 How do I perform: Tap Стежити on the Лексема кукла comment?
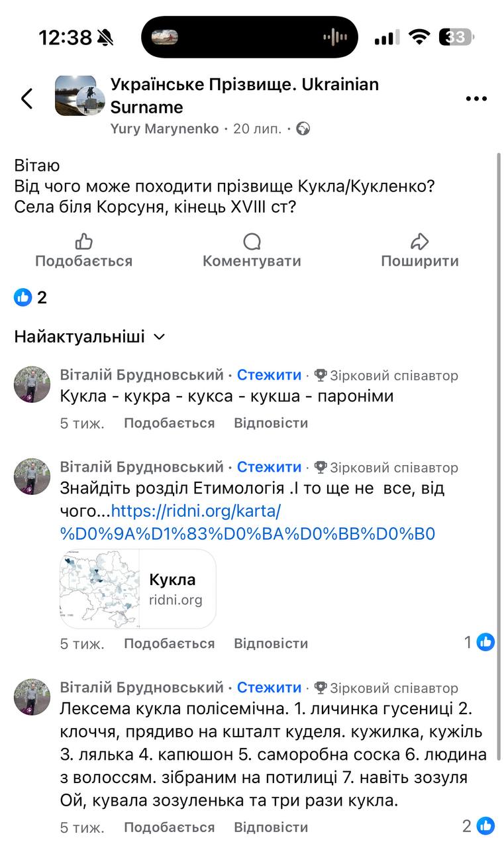coord(269,688)
